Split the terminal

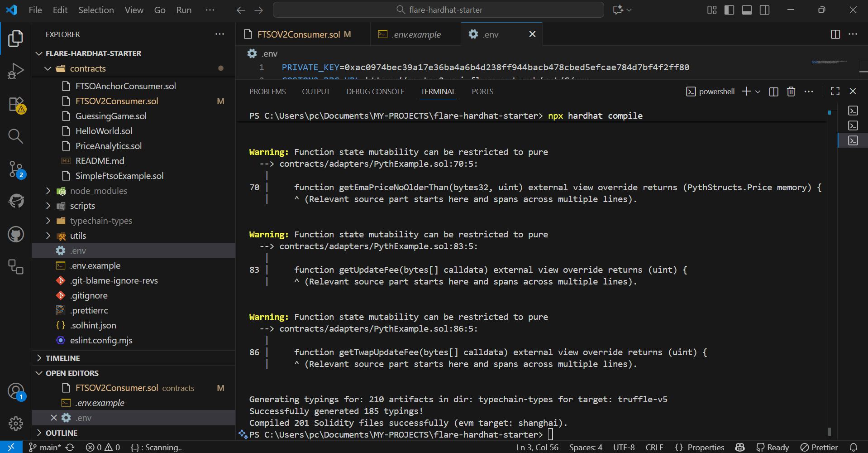(x=773, y=91)
